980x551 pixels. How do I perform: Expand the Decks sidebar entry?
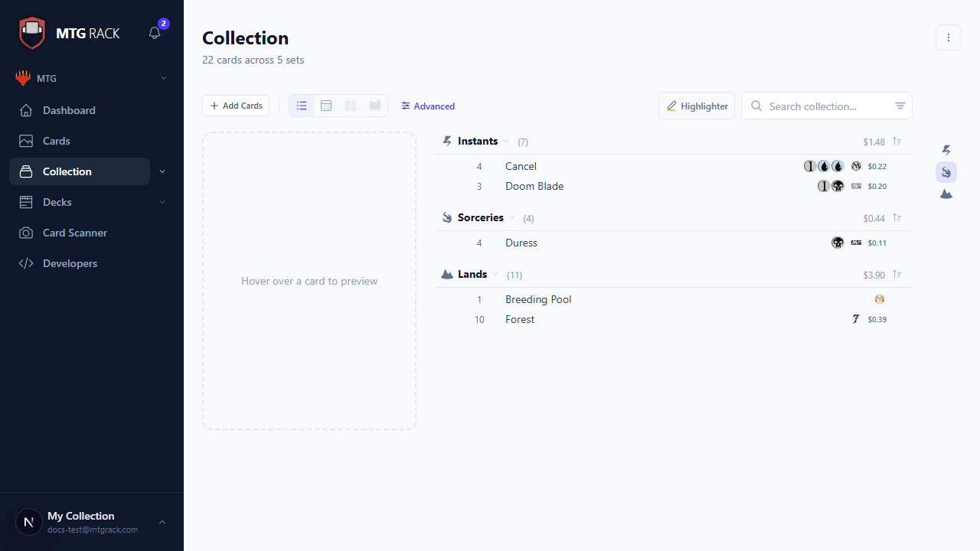coord(162,201)
